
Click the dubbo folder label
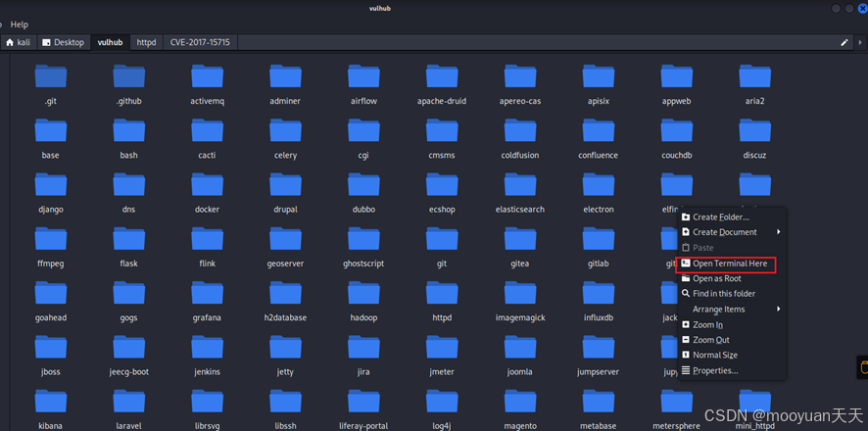(x=363, y=210)
